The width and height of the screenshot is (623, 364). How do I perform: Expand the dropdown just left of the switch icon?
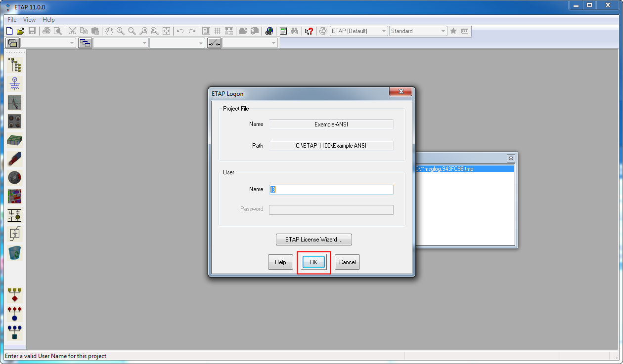click(201, 43)
